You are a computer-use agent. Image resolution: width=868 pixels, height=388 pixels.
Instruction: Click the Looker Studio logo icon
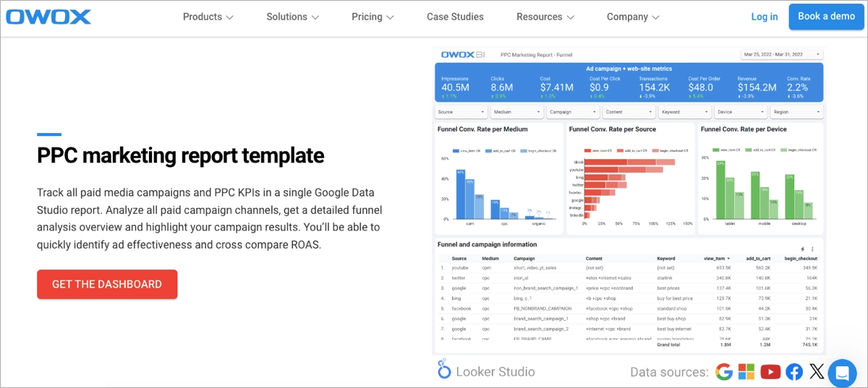coord(444,369)
